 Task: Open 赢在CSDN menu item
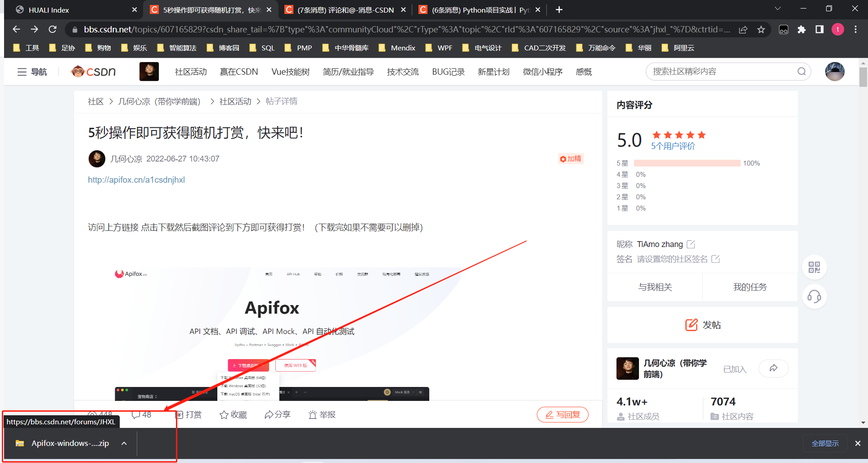pos(239,72)
